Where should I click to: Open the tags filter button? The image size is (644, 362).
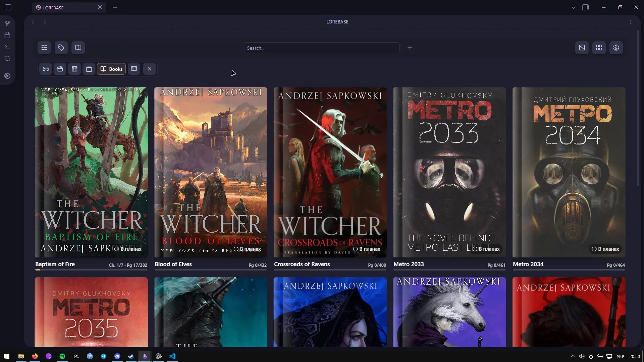click(61, 48)
